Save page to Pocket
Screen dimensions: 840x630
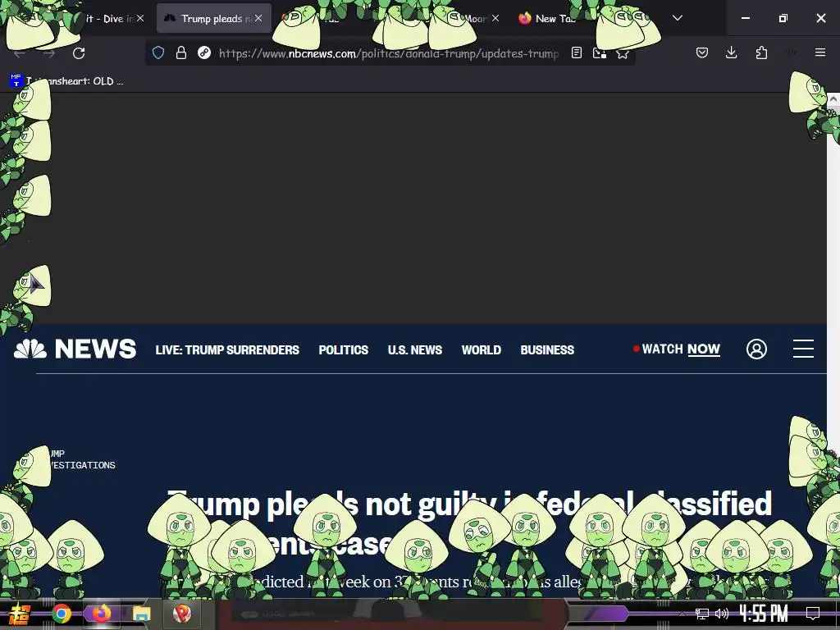pyautogui.click(x=702, y=52)
